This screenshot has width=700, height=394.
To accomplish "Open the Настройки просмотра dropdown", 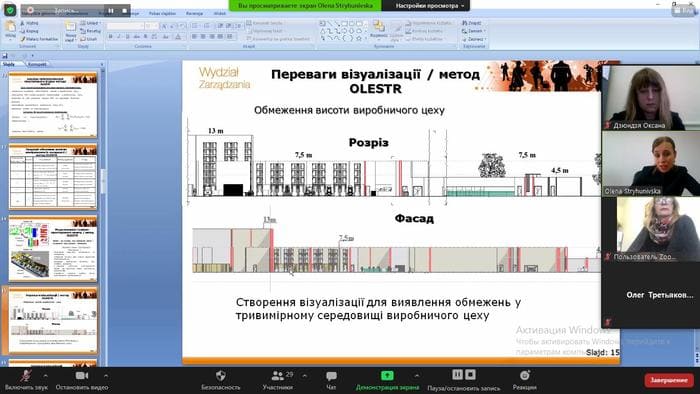I will pyautogui.click(x=427, y=6).
